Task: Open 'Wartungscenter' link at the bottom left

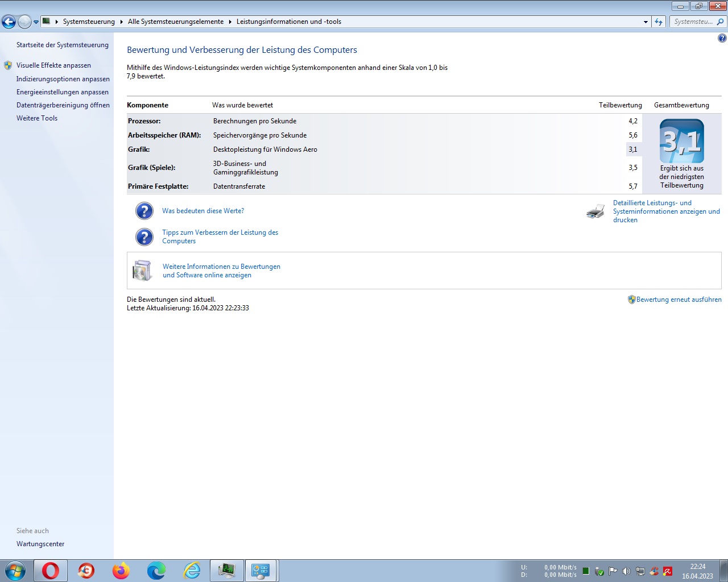Action: 40,544
